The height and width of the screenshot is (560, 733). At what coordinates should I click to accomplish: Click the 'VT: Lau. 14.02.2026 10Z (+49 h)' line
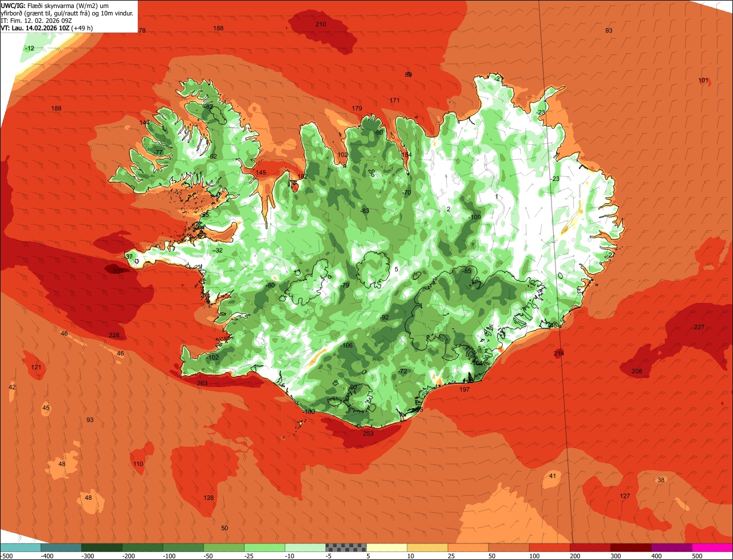coord(47,28)
